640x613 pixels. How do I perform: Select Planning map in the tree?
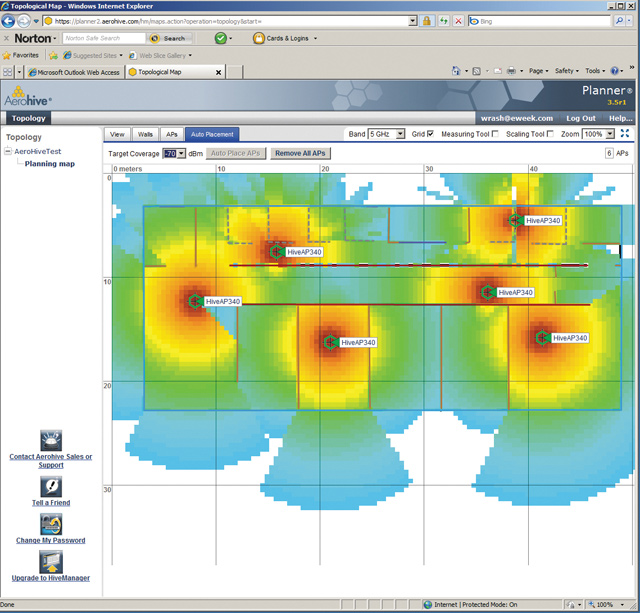tap(50, 164)
